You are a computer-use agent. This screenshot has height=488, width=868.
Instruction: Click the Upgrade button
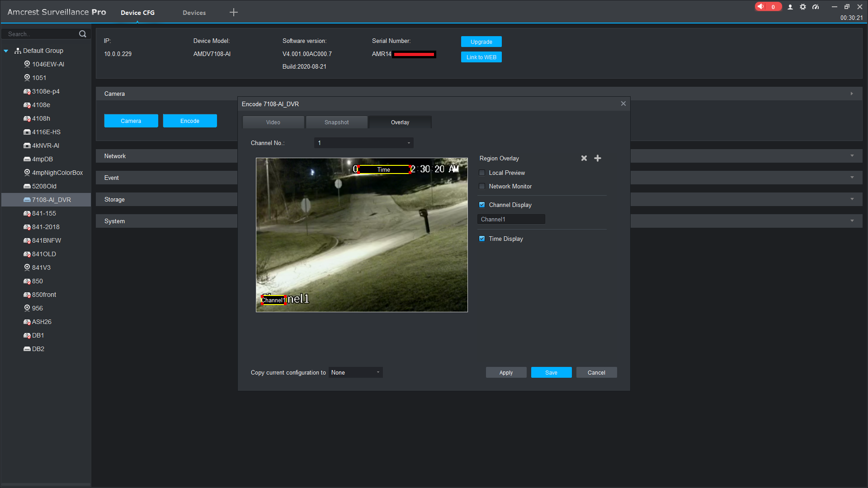481,42
